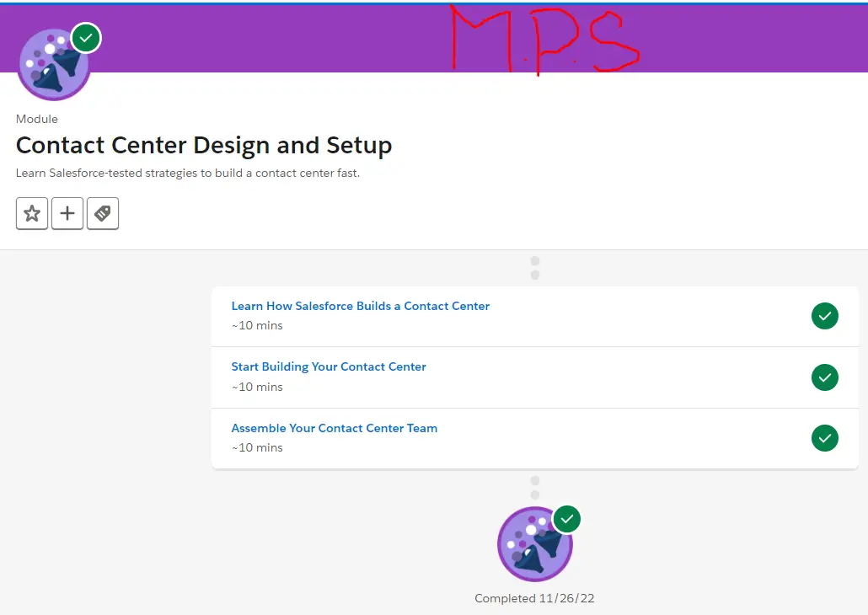Select the star inside the favorite button
This screenshot has width=868, height=615.
click(x=31, y=213)
